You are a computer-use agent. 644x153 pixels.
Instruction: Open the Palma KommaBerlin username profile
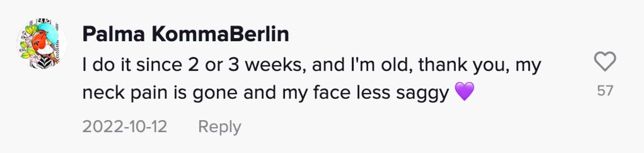click(x=185, y=34)
